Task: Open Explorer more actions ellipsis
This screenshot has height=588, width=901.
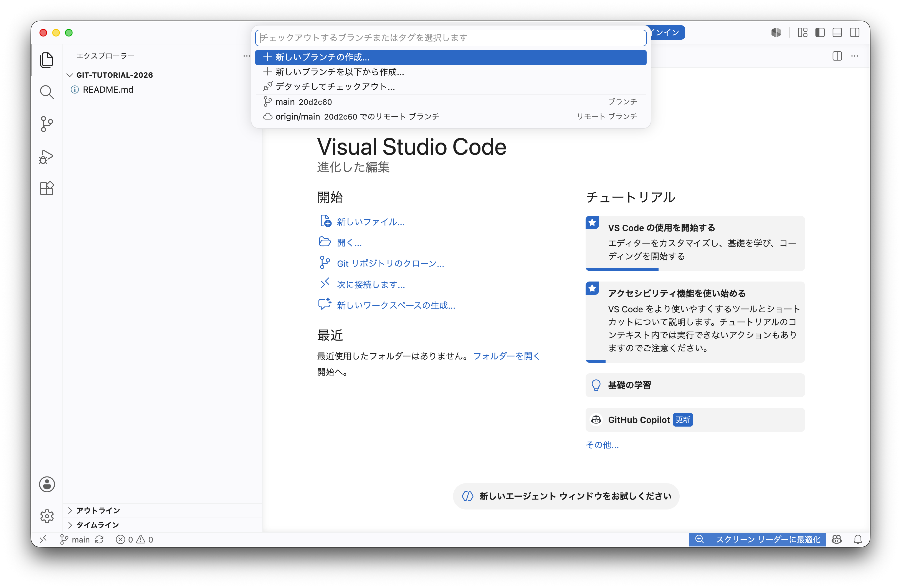Action: [x=247, y=56]
